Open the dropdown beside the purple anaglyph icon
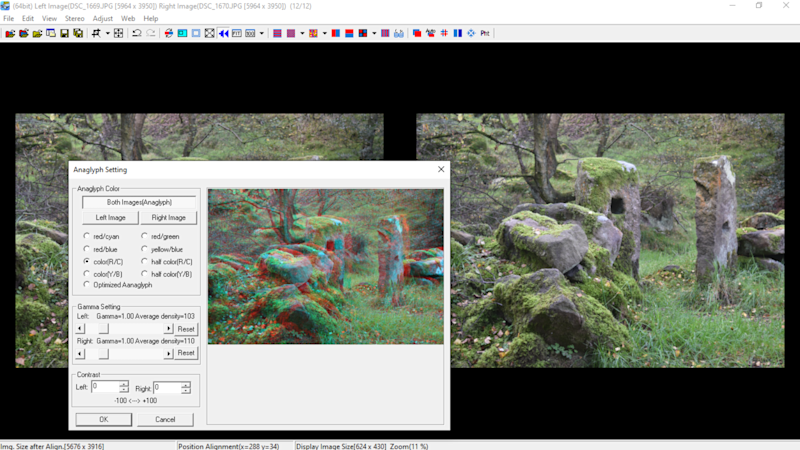This screenshot has height=450, width=800. coord(302,33)
